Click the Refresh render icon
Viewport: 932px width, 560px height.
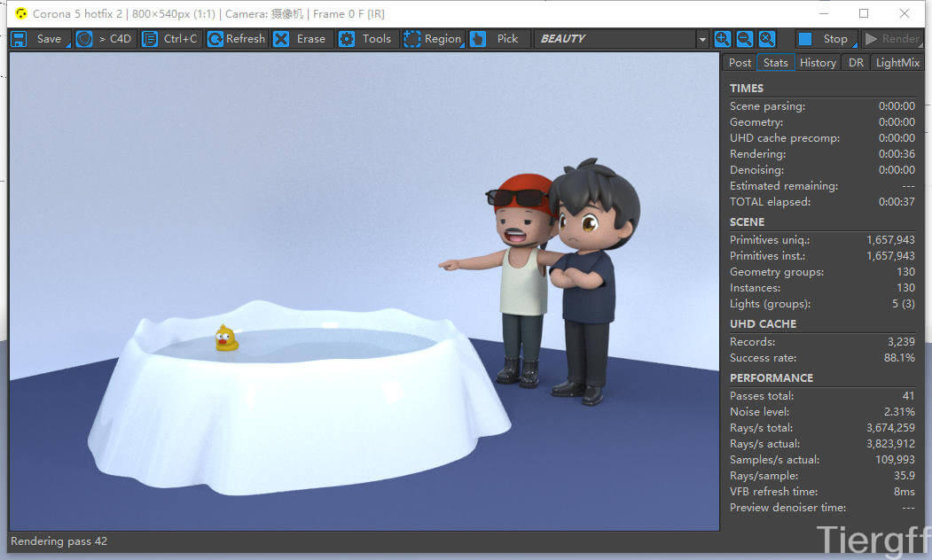(x=215, y=39)
